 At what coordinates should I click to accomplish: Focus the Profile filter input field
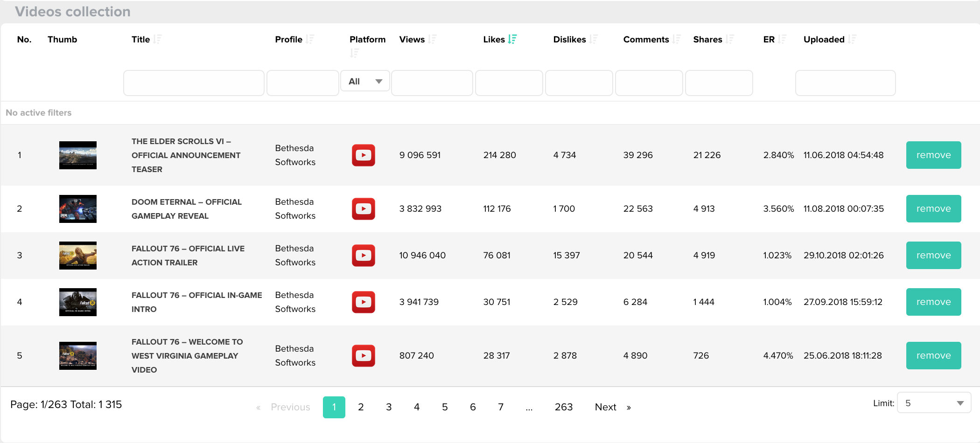[303, 83]
